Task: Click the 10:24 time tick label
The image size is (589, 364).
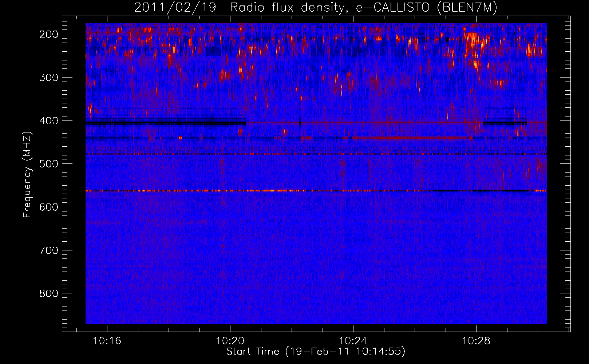Action: coord(353,341)
